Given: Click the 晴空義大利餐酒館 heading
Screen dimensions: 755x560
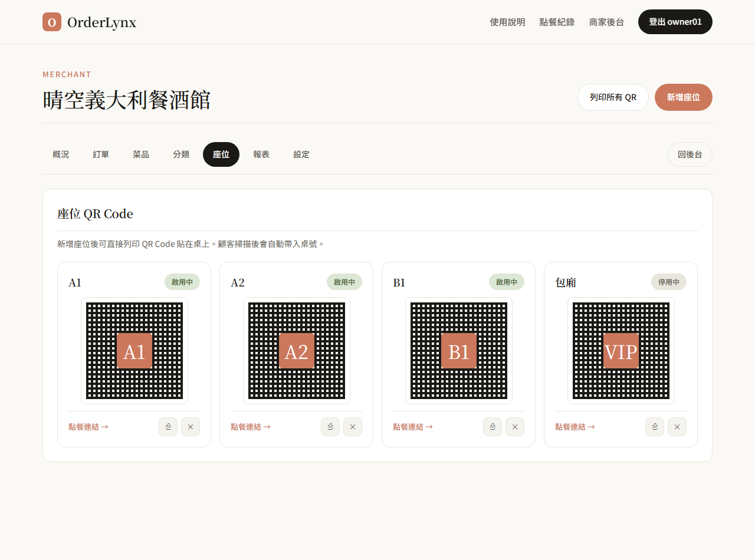Looking at the screenshot, I should pos(126,100).
